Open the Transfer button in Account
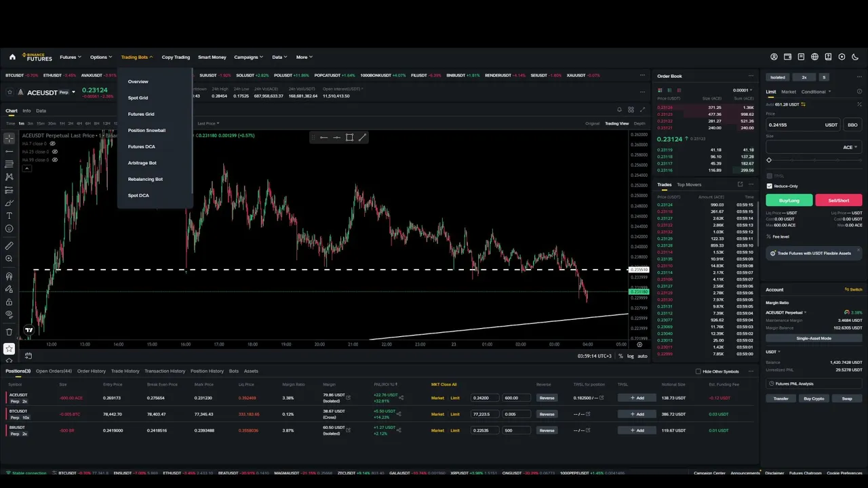 [x=781, y=399]
